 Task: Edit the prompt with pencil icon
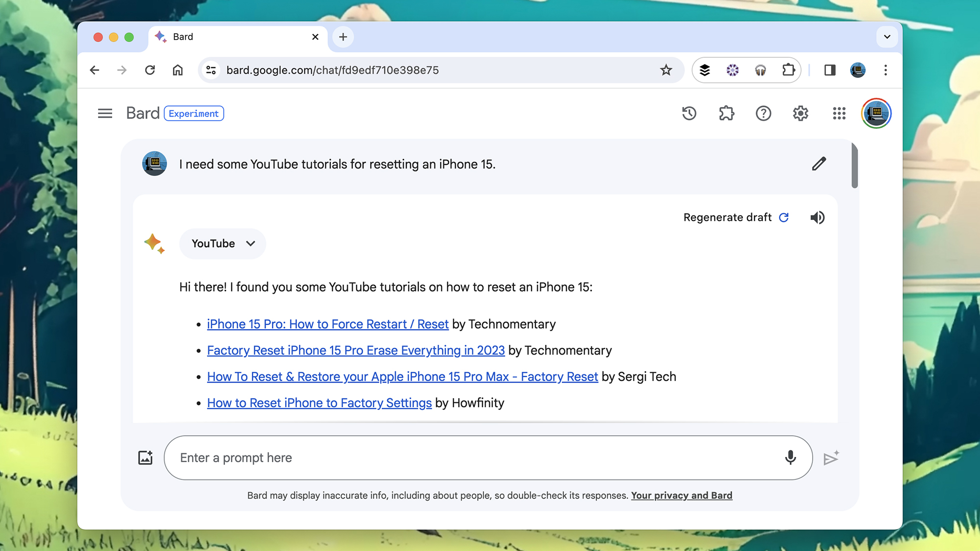pos(818,164)
